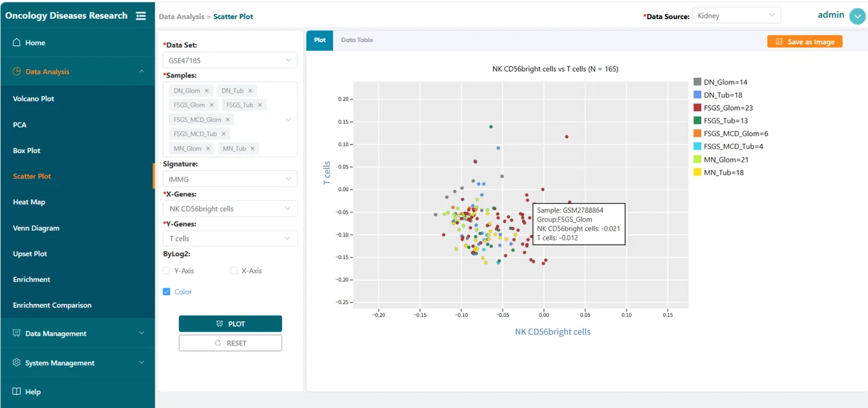Remove the FSGS_Glom sample tag
Viewport: 868px width, 408px height.
tap(211, 105)
